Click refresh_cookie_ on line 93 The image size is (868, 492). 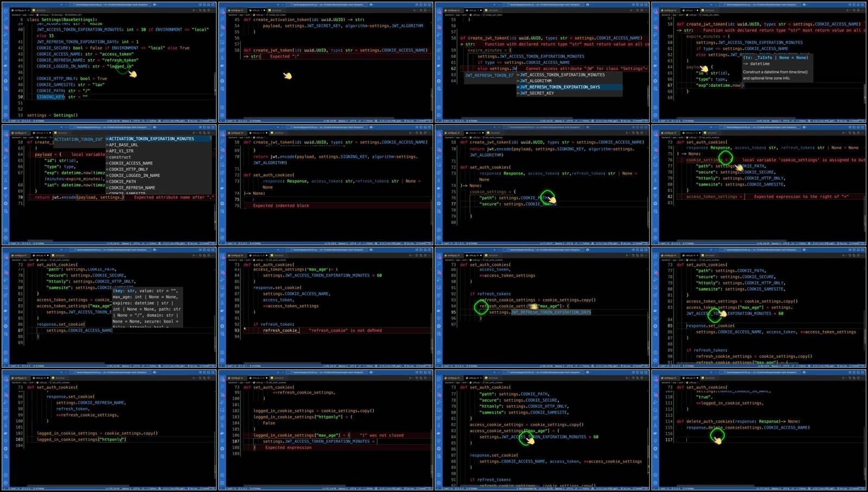point(280,330)
